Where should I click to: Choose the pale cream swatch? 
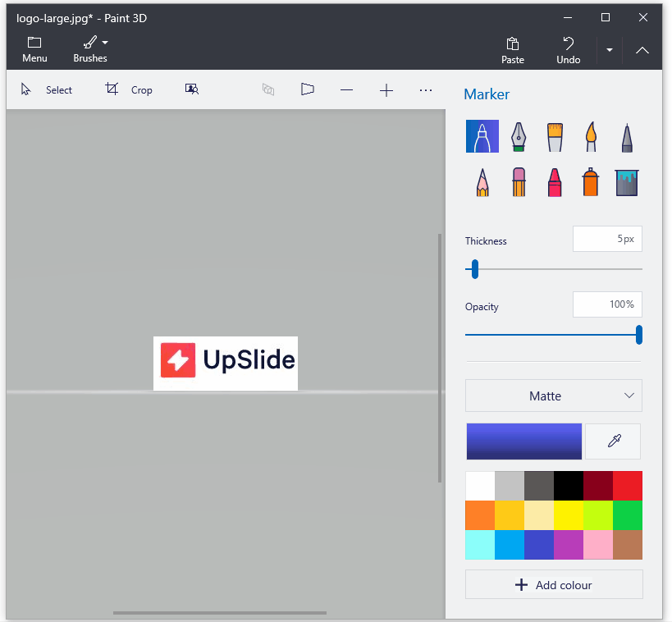coord(539,515)
